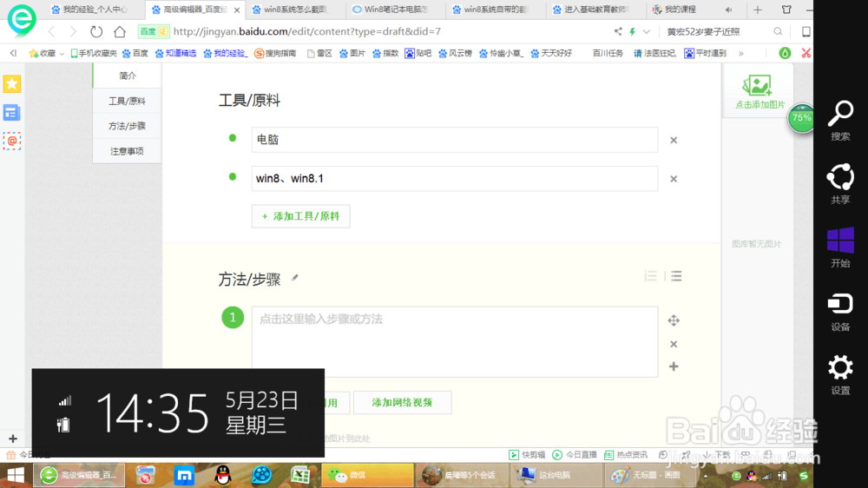Click 添加网络视频 button

click(x=402, y=402)
